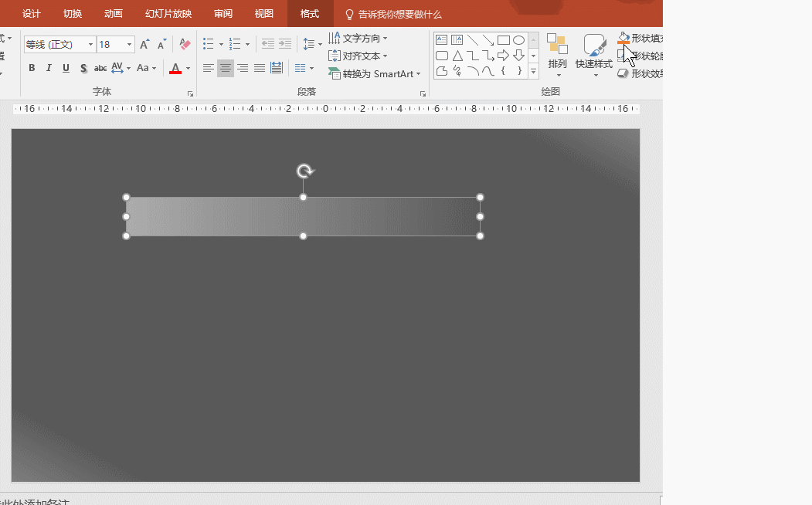Click the Increase Font Size icon
Viewport: 812px width, 505px height.
click(x=144, y=45)
